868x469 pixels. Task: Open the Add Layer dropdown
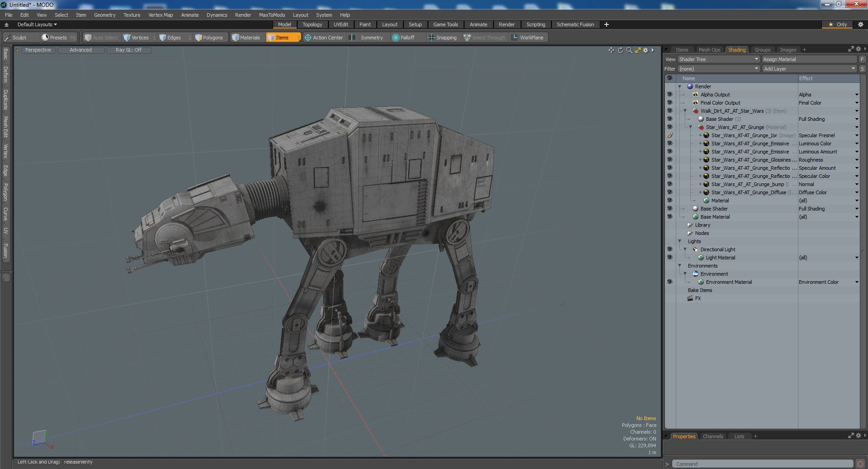pyautogui.click(x=809, y=69)
